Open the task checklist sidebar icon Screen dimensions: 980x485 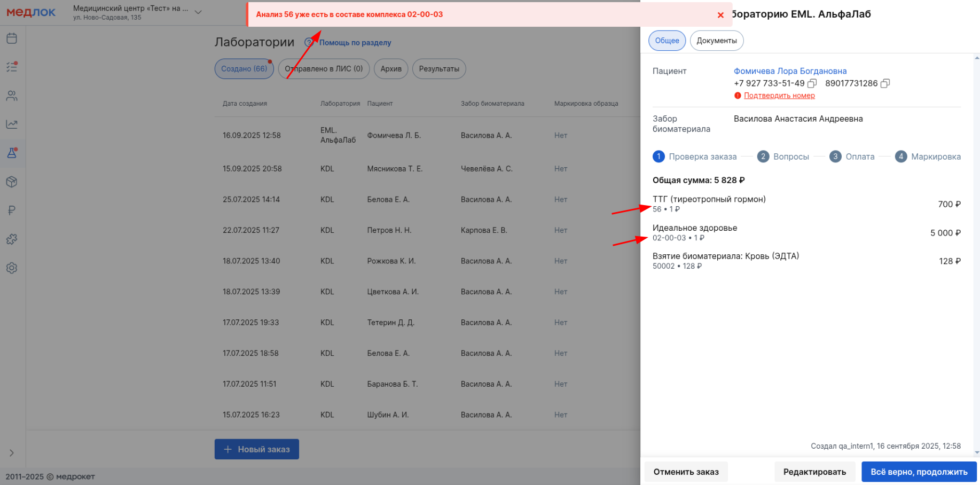click(x=12, y=67)
